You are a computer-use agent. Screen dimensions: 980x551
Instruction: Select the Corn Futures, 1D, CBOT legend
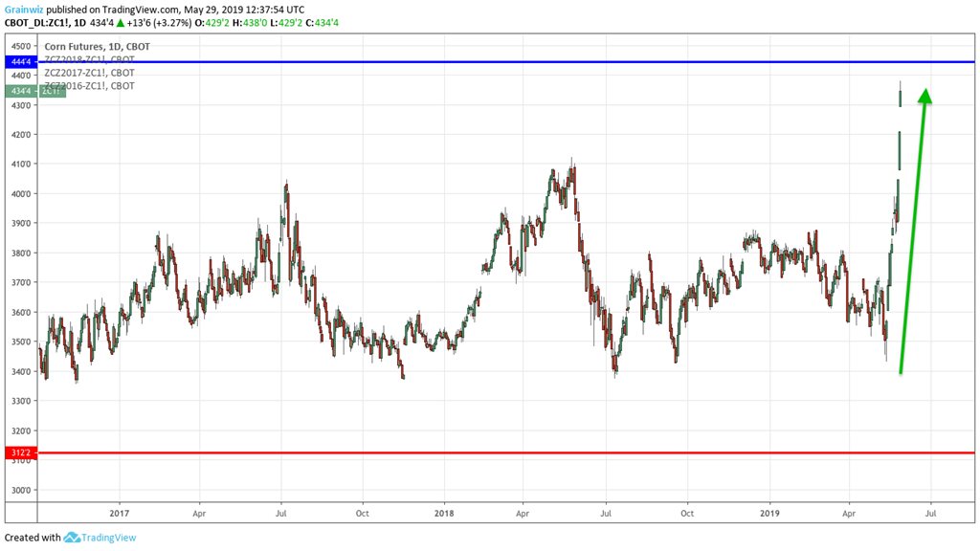[x=97, y=46]
